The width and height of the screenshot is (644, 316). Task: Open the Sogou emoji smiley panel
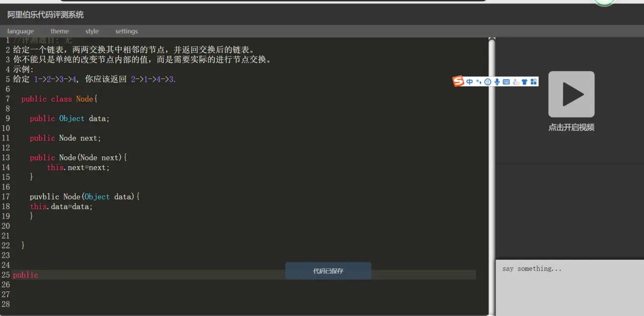[x=488, y=82]
